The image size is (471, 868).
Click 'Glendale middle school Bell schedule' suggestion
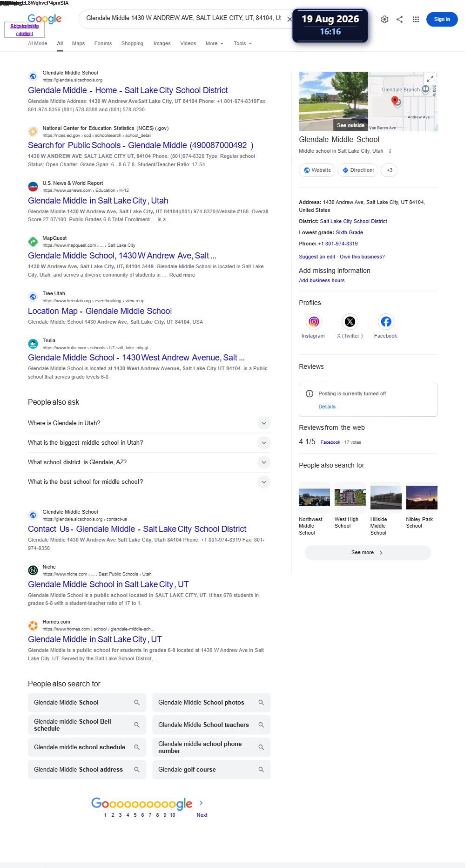point(87,725)
